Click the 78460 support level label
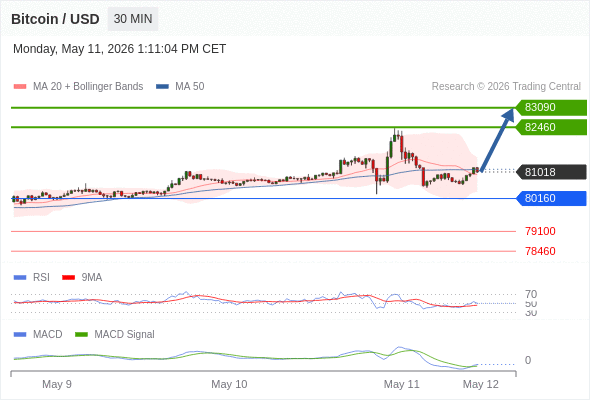The image size is (590, 400). click(540, 251)
